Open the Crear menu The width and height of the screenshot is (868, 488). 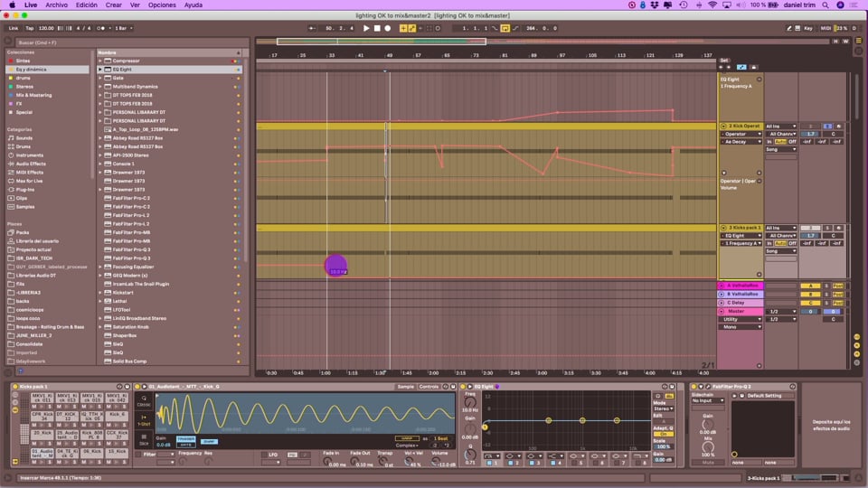coord(114,5)
